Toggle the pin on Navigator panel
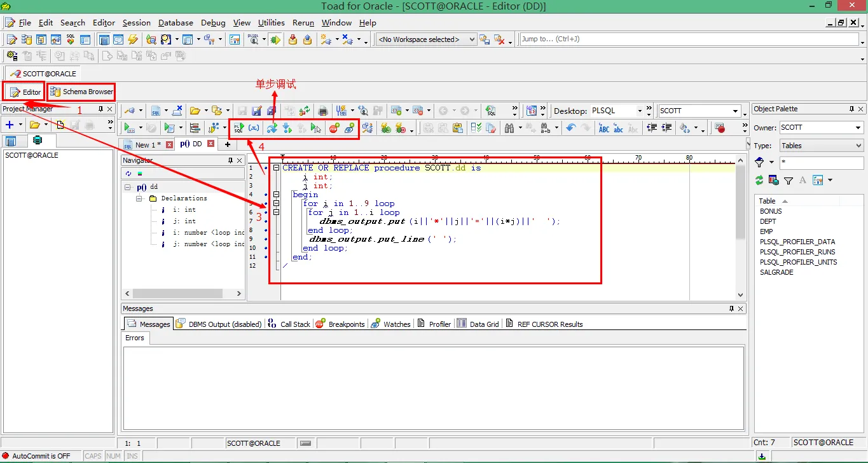This screenshot has width=868, height=463. click(231, 161)
